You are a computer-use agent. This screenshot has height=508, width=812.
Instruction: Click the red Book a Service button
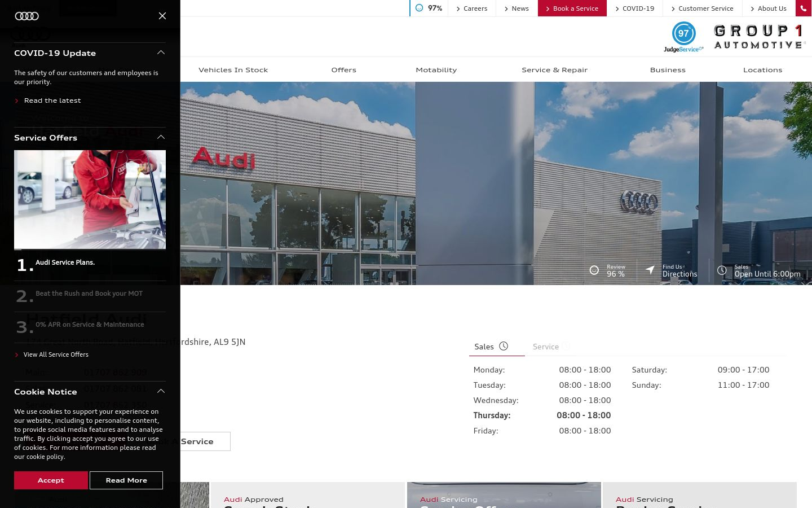coord(572,8)
